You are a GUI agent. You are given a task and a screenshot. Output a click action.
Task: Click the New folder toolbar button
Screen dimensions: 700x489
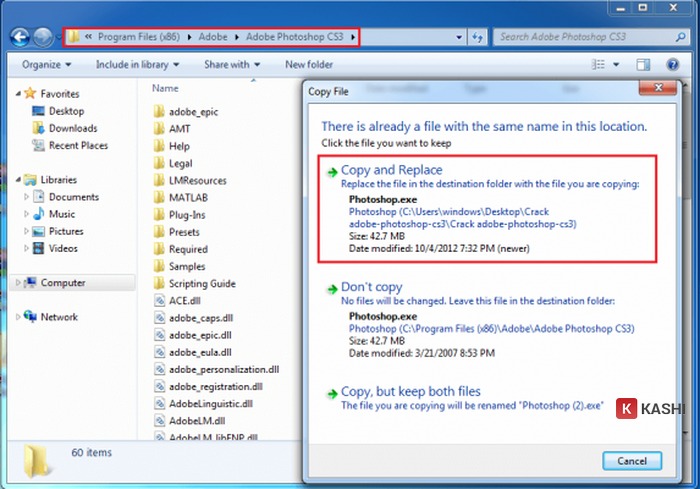[x=309, y=65]
